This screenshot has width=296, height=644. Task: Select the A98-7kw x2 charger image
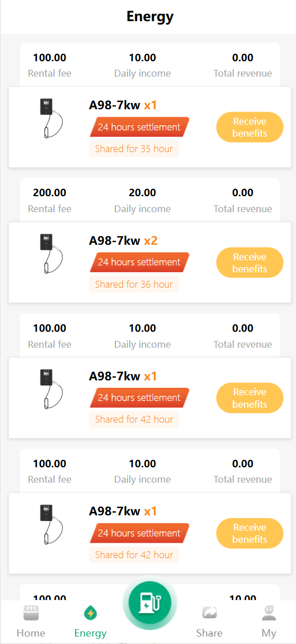50,254
